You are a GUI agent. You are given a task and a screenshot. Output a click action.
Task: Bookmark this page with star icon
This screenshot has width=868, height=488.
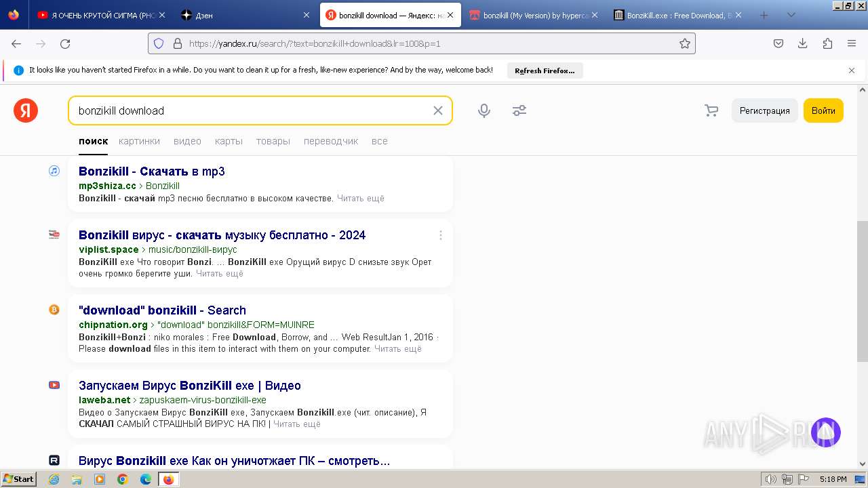tap(685, 43)
